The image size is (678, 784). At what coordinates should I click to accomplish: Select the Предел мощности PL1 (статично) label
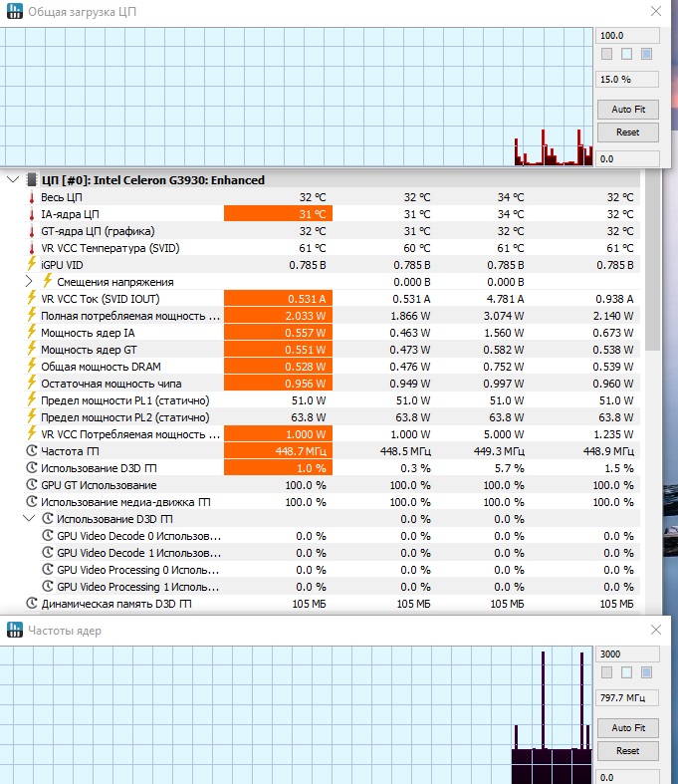[124, 400]
